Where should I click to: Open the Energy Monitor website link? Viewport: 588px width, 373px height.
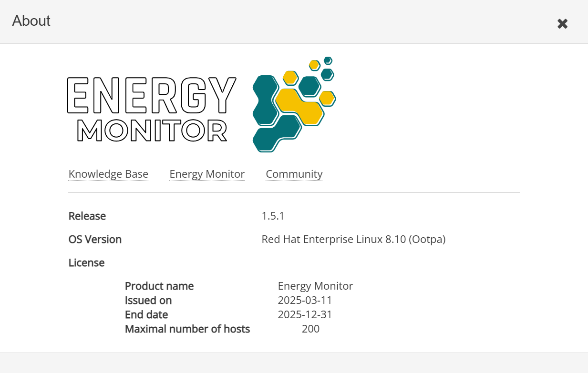point(207,174)
